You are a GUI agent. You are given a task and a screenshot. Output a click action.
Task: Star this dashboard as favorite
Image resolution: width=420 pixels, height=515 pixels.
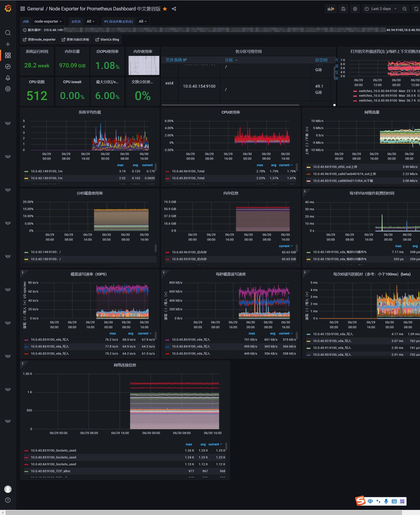click(x=165, y=9)
